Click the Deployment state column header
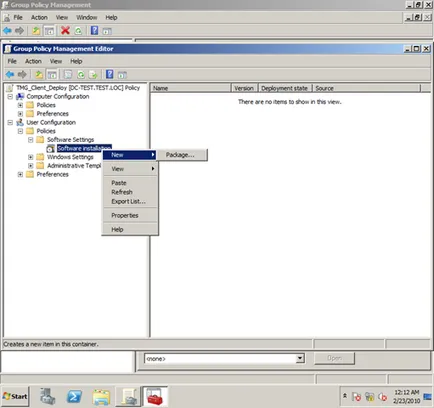434x408 pixels. coord(285,88)
